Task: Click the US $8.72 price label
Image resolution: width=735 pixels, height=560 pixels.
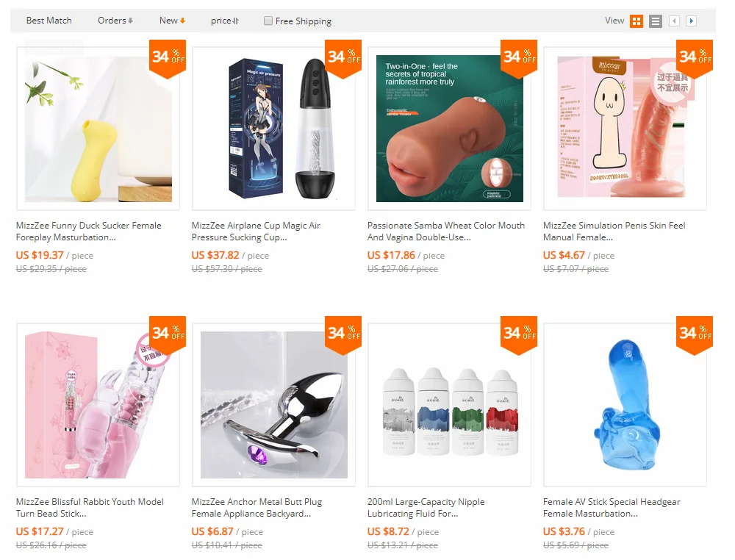Action: (x=388, y=531)
